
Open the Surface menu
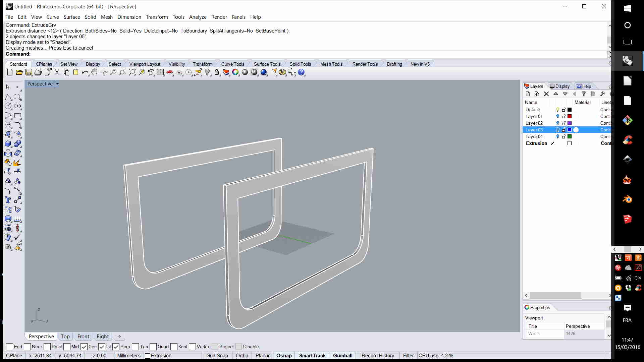(72, 17)
